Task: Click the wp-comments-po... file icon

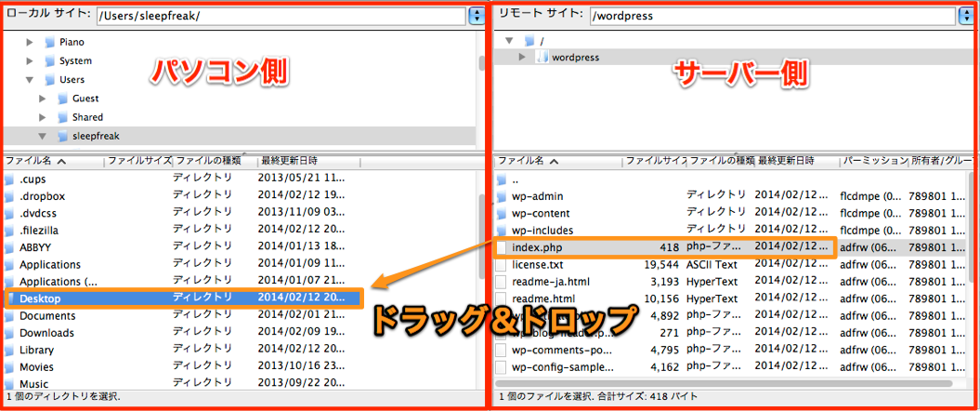Action: click(x=502, y=350)
